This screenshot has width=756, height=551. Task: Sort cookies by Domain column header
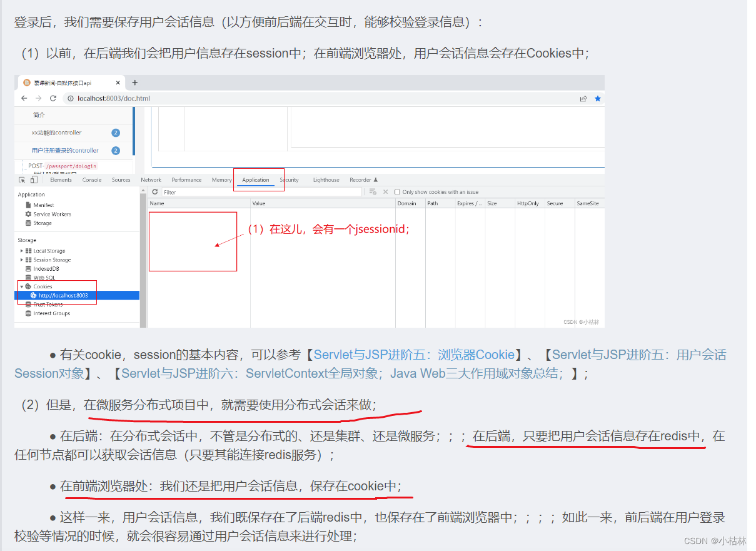coord(410,203)
